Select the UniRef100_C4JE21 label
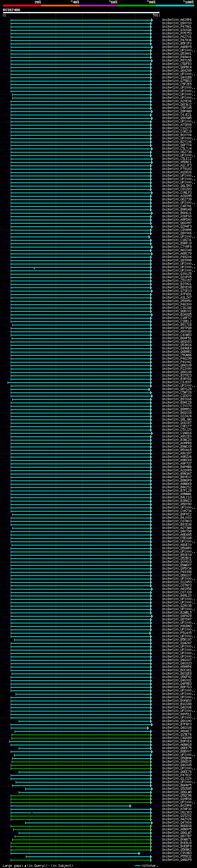Screen dimensions: 197x868 pos(177,115)
